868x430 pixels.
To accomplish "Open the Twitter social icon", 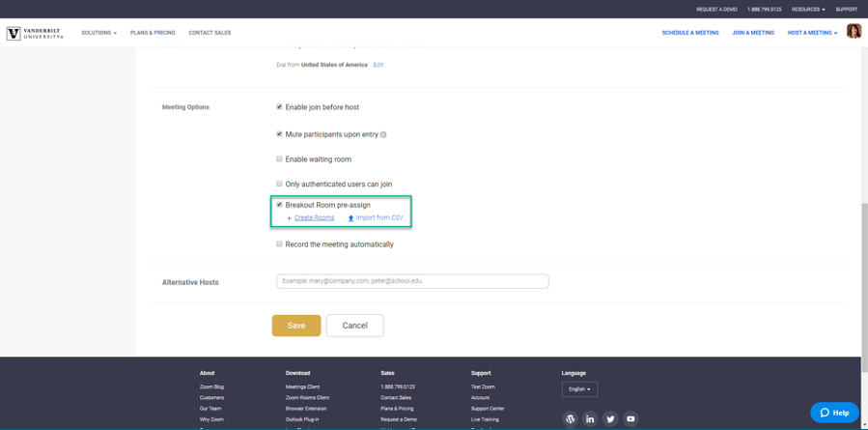I will (x=610, y=419).
